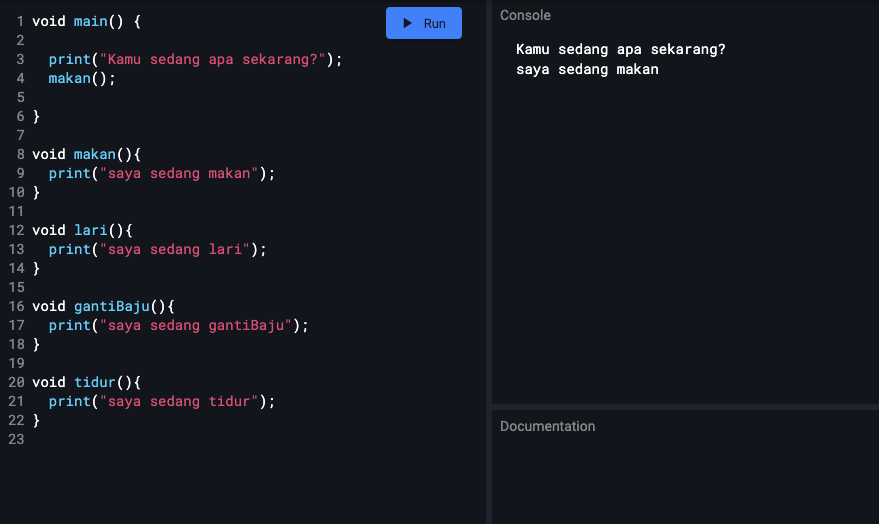
Task: Click line number 23 in gutter
Action: 16,439
